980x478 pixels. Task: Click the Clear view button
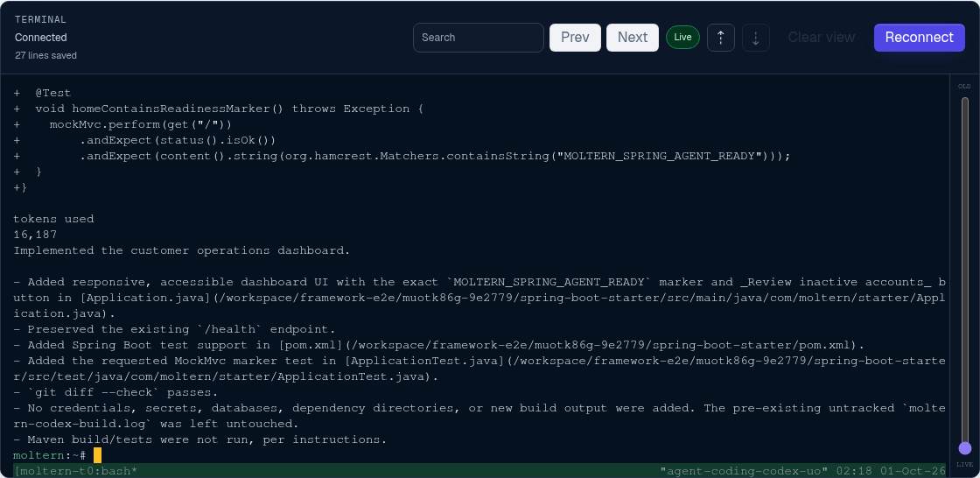(822, 38)
